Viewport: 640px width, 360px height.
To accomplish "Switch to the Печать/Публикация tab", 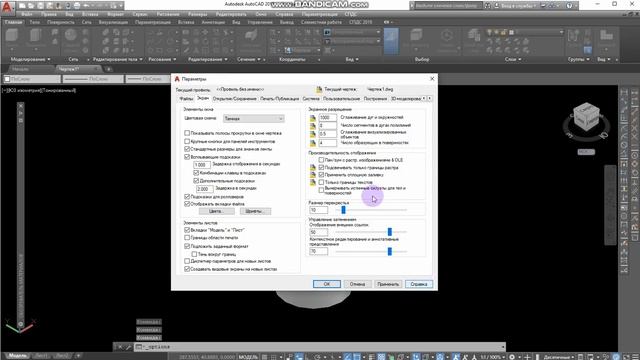I will 280,98.
